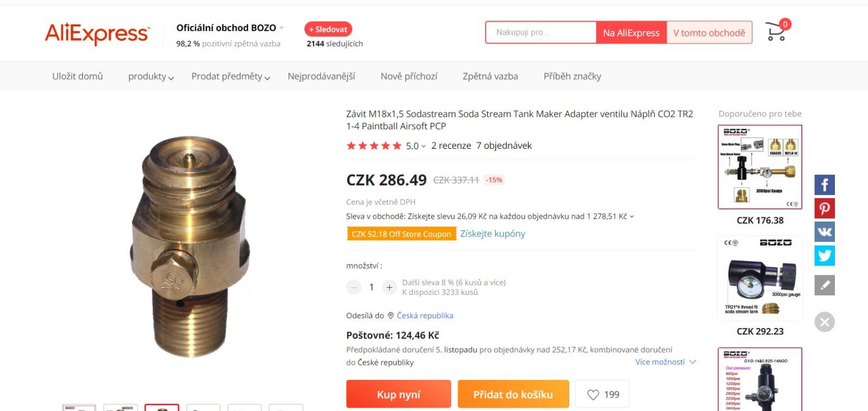Click the pencil edit icon in the sidebar
The image size is (868, 411).
coord(824,285)
